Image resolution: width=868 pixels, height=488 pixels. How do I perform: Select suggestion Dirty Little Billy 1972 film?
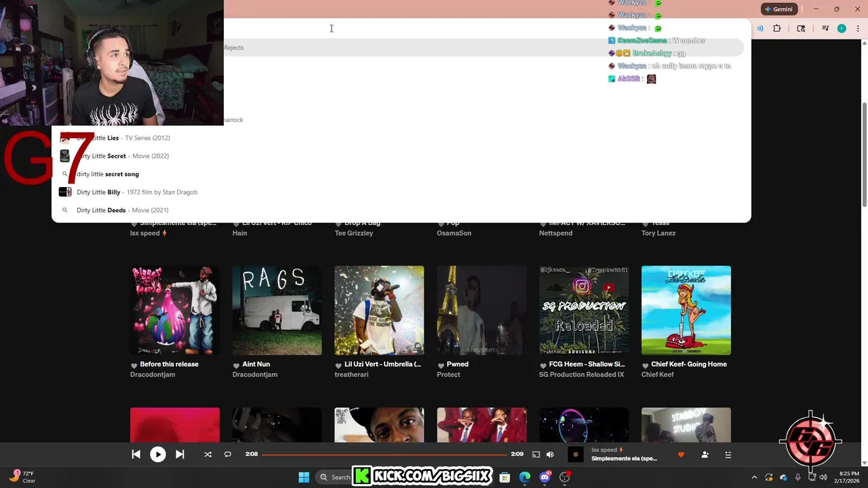137,192
